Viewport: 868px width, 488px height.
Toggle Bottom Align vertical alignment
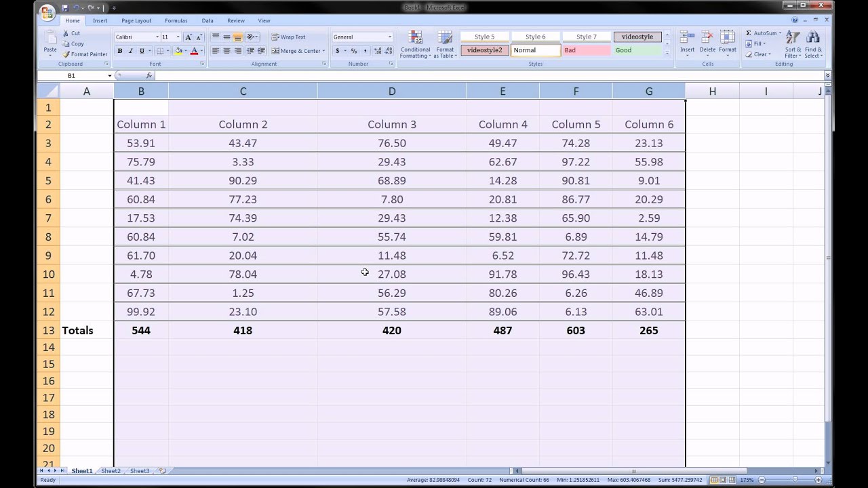[237, 37]
